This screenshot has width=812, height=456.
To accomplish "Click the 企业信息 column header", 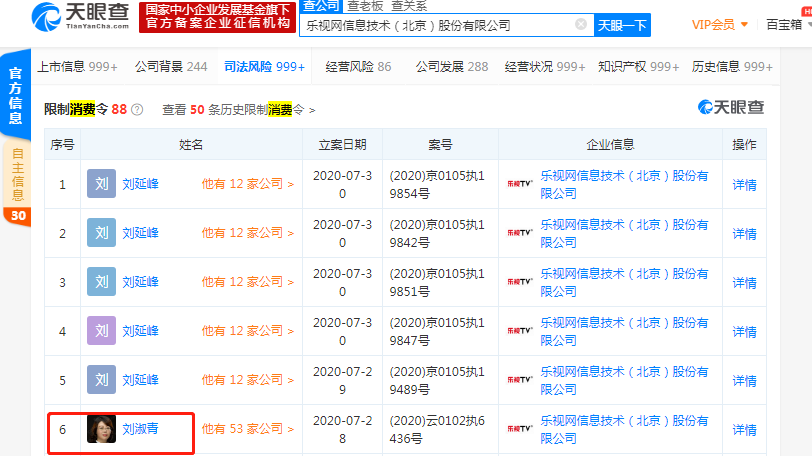I will click(610, 144).
